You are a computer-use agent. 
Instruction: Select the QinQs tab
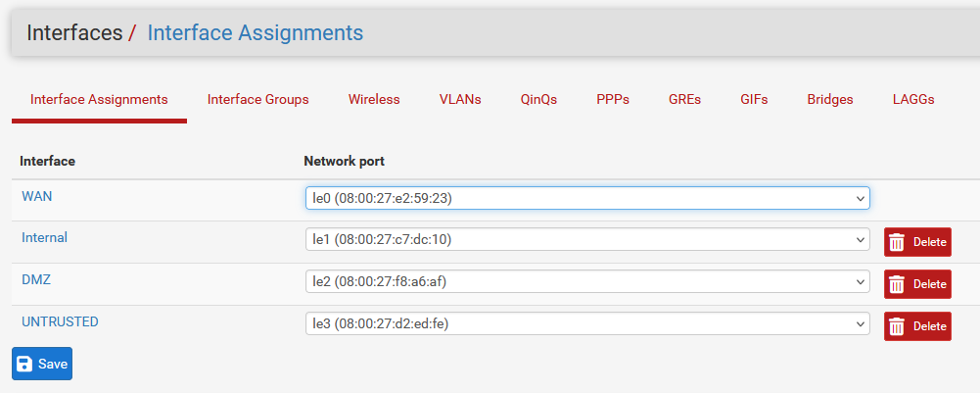pos(538,100)
